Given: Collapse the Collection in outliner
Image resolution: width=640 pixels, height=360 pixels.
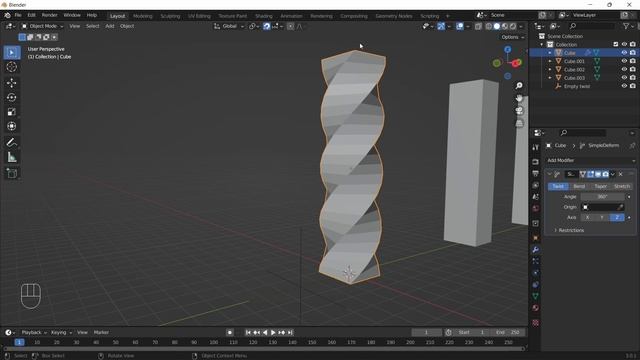Looking at the screenshot, I should point(542,44).
